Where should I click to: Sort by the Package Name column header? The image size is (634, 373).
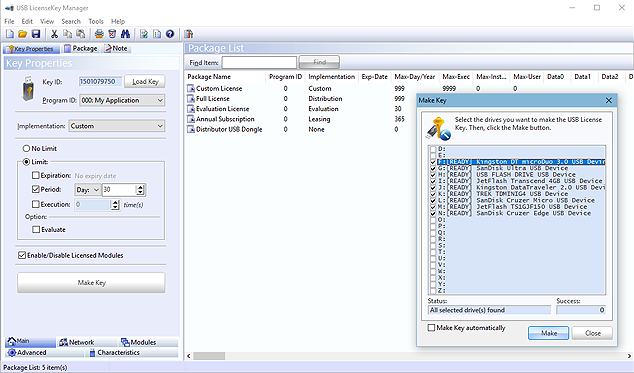coord(225,76)
